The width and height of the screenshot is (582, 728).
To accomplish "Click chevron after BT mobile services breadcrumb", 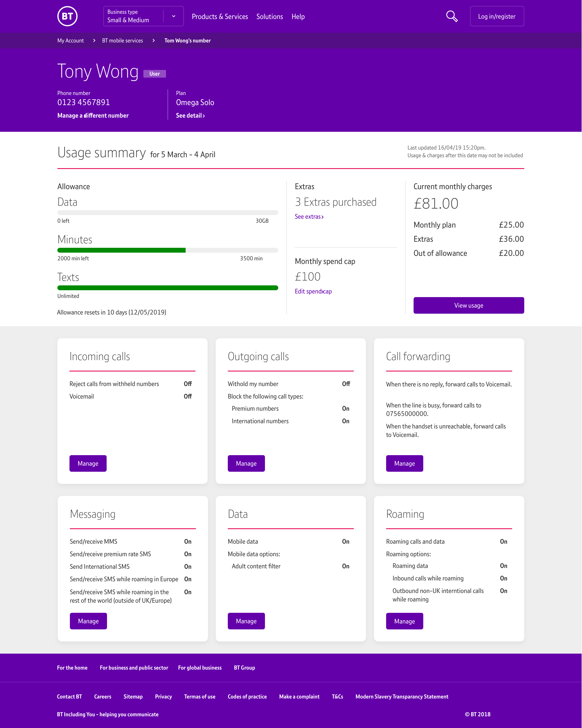I will tap(153, 40).
